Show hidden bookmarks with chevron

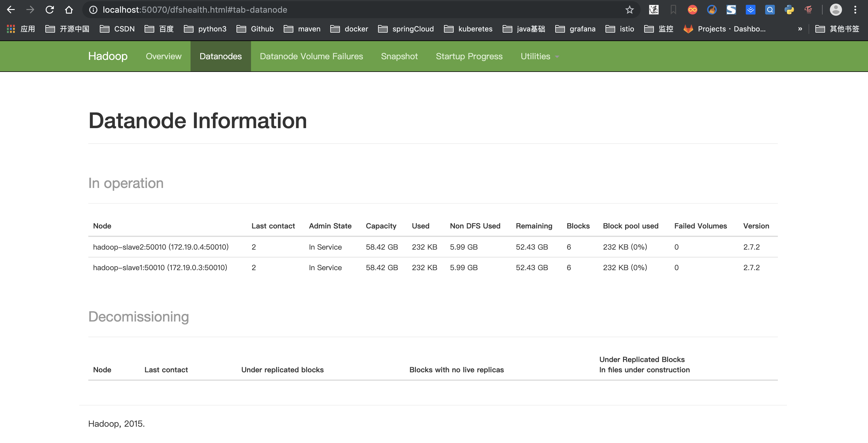click(800, 29)
